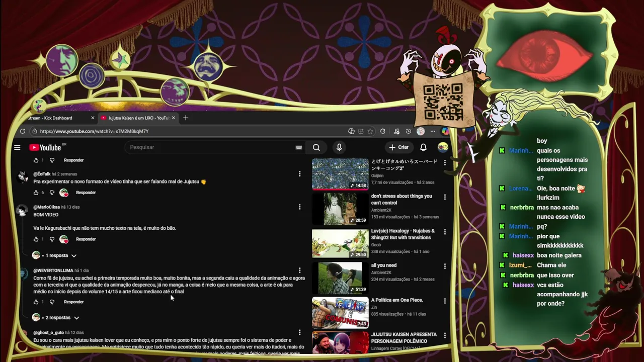Click Responder on the topmost comment
The height and width of the screenshot is (362, 644).
click(73, 160)
